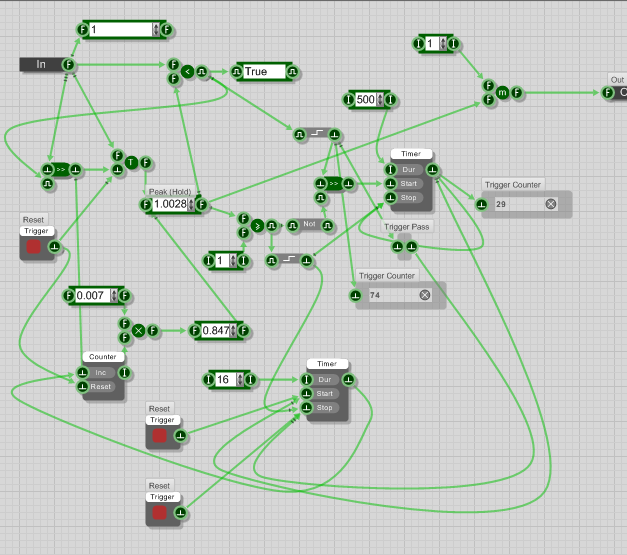Select the multiply operator node

(x=139, y=330)
